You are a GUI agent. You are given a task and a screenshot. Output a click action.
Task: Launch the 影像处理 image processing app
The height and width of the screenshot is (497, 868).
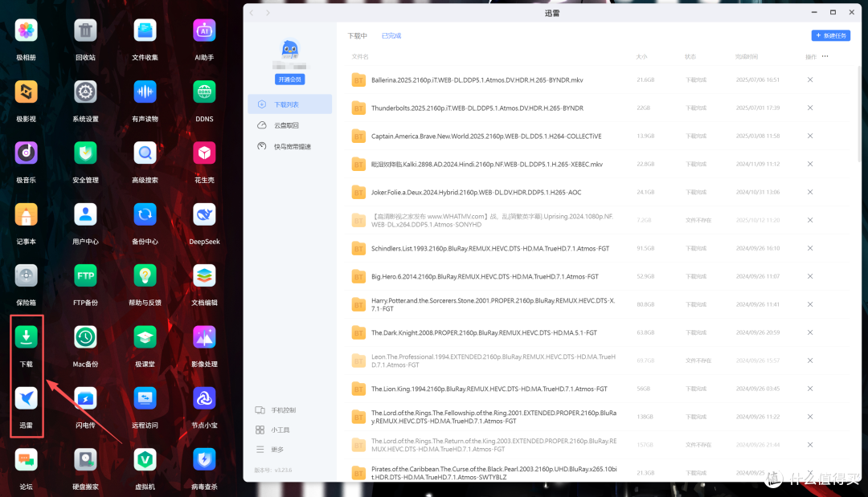[x=204, y=338]
